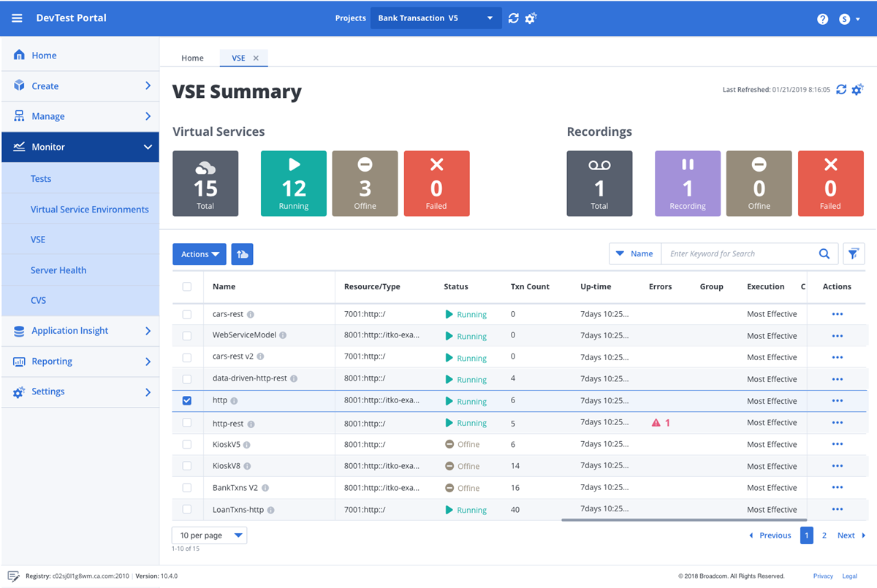Open actions menu for KioskV8 row
Viewport: 877px width, 588px height.
(x=838, y=466)
